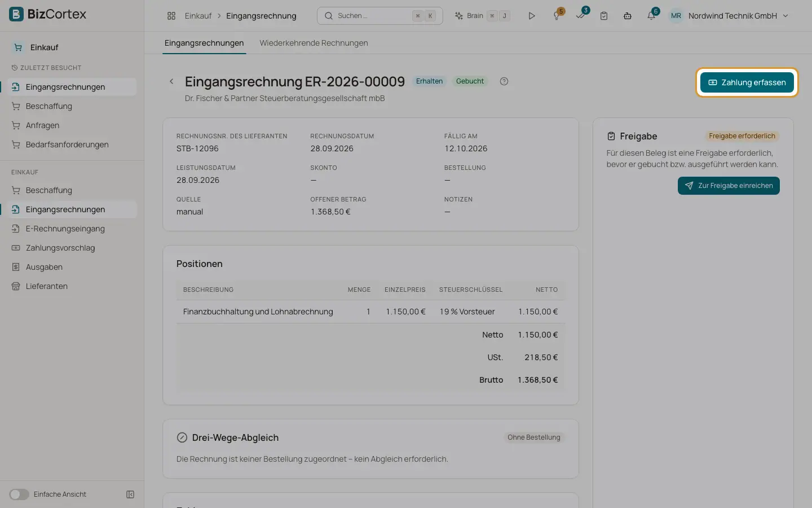Click the due date 12.10.2026
The image size is (812, 508).
coord(466,148)
